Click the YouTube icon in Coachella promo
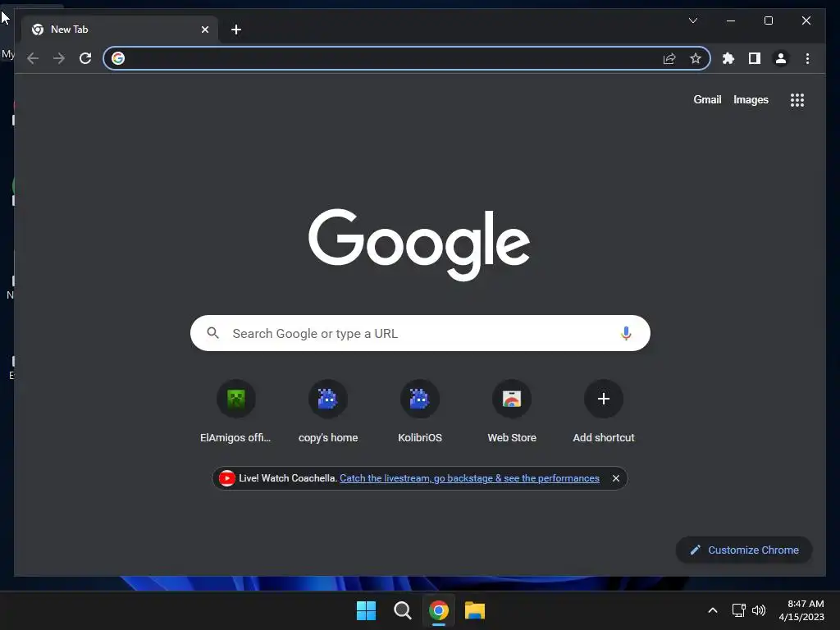Screen dimensions: 840x630 [x=226, y=478]
